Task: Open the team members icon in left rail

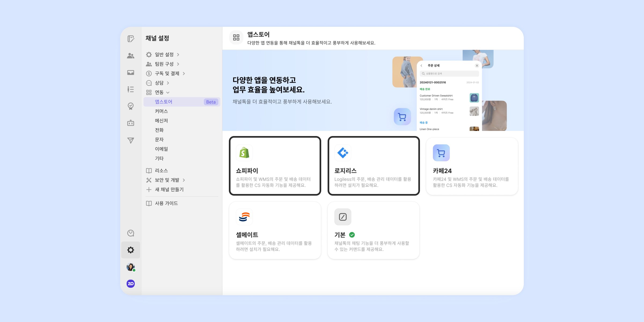Action: tap(131, 56)
